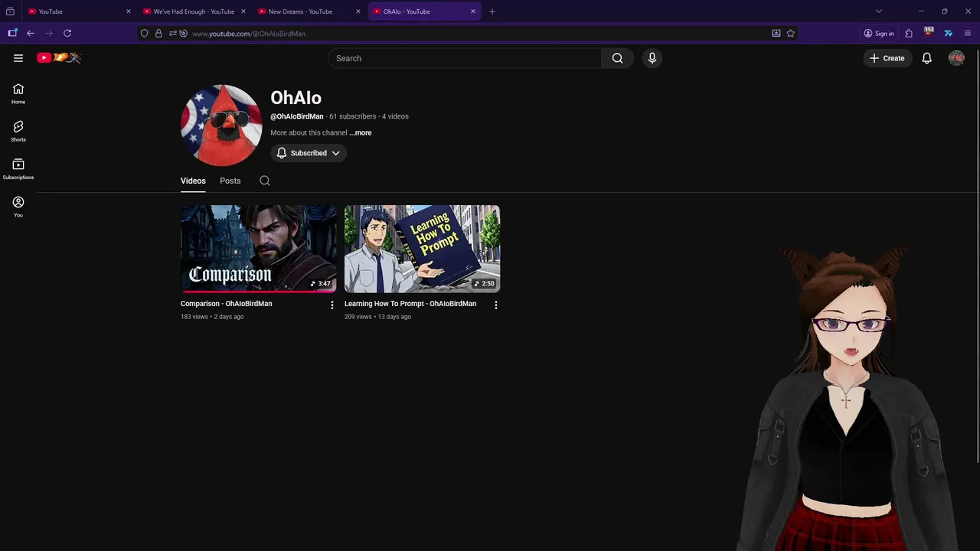Expand channel description with ...more
Viewport: 980px width, 551px height.
coord(361,133)
